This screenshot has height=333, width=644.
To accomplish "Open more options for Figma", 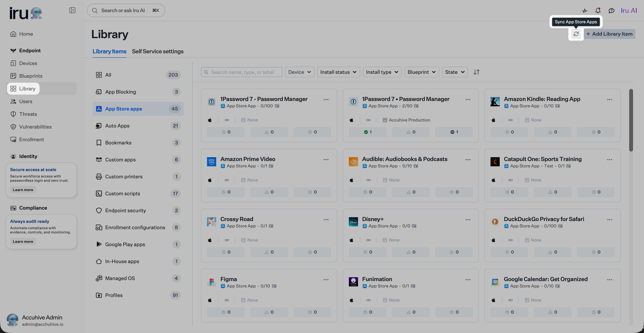I will (326, 280).
